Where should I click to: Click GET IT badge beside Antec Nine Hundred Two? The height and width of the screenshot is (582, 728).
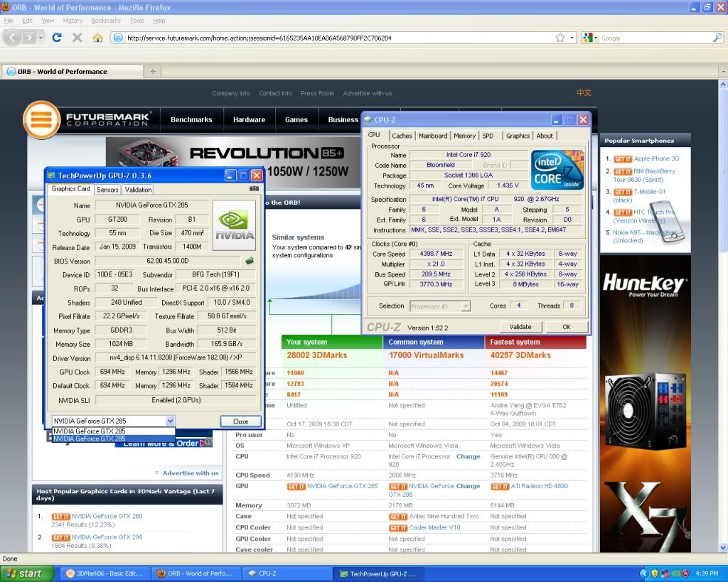(x=398, y=517)
